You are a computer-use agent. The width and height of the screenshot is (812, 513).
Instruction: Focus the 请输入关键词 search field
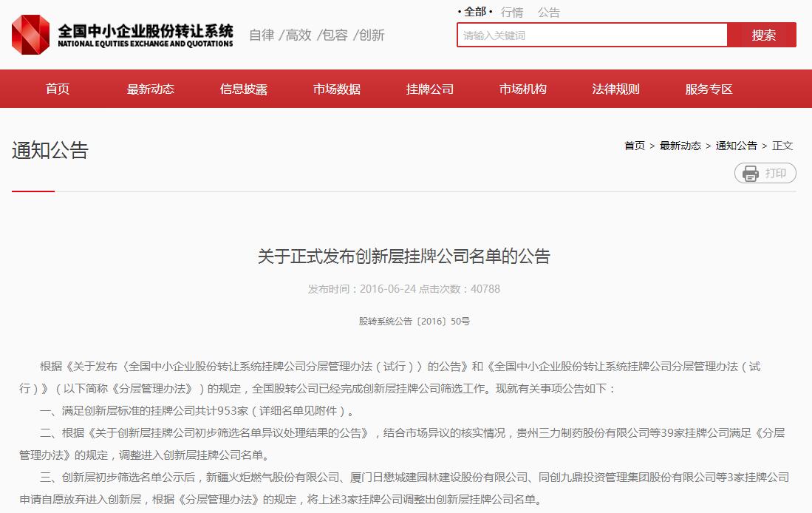[x=593, y=35]
